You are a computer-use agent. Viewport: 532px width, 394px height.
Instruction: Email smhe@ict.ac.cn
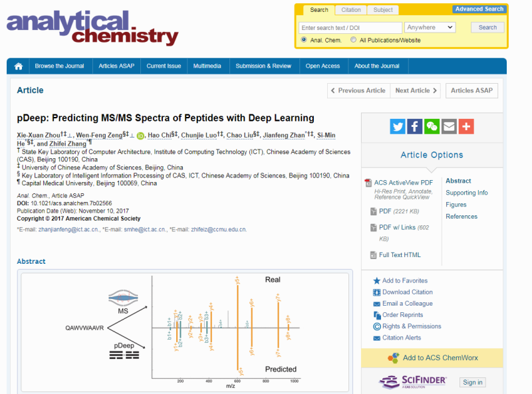[x=145, y=229]
